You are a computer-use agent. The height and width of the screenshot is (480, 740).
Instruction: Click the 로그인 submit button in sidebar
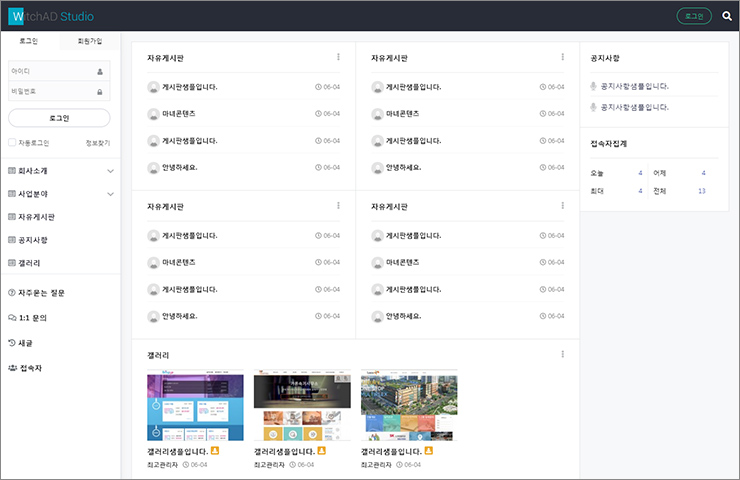[x=59, y=118]
